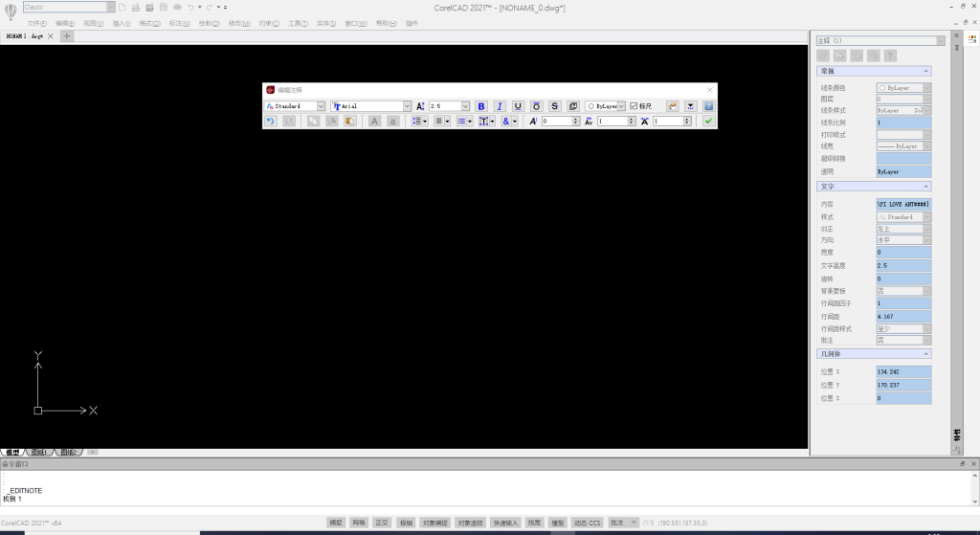The width and height of the screenshot is (980, 535).
Task: Toggle 正交 ortho mode in status bar
Action: pos(381,523)
